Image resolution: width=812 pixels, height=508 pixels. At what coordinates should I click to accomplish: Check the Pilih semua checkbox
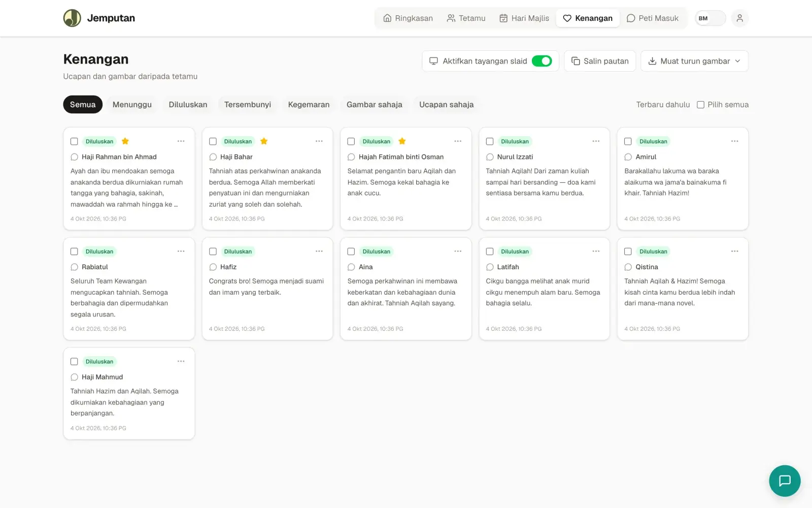pos(700,105)
